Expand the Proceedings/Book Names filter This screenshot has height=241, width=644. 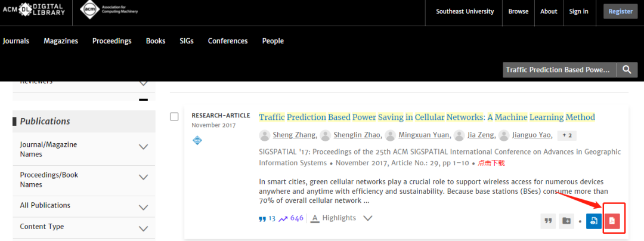pyautogui.click(x=143, y=177)
